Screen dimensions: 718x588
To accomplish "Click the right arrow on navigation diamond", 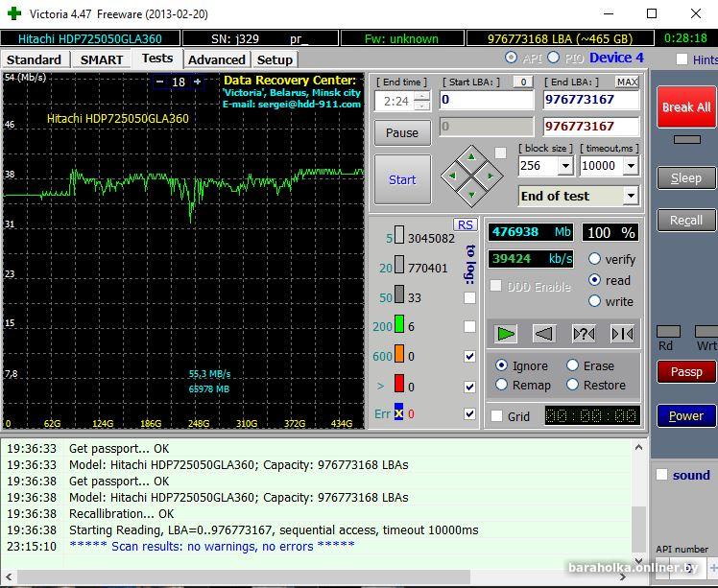I will 491,176.
